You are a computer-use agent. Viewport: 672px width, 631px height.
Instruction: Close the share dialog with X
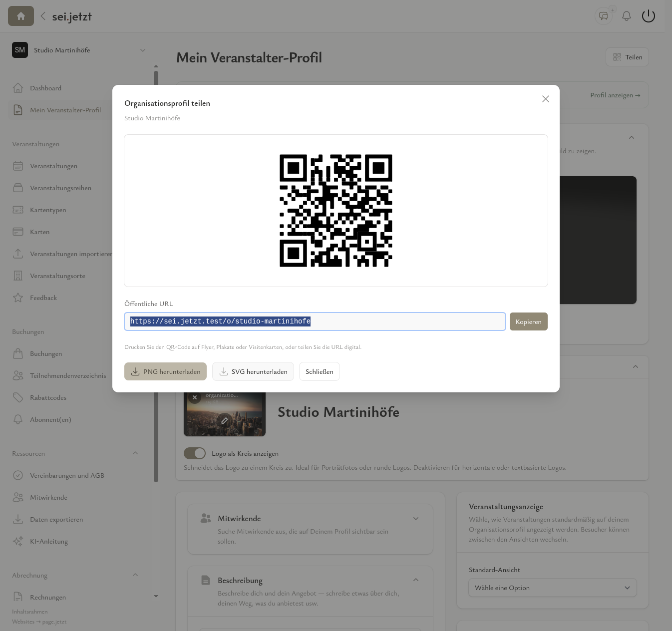pos(545,99)
